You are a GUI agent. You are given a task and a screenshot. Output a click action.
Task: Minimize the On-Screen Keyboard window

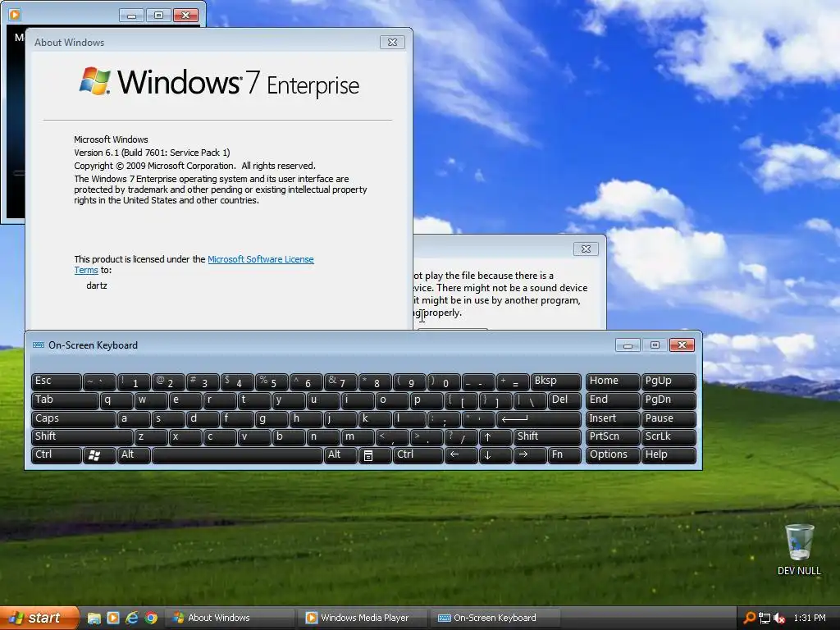[628, 345]
